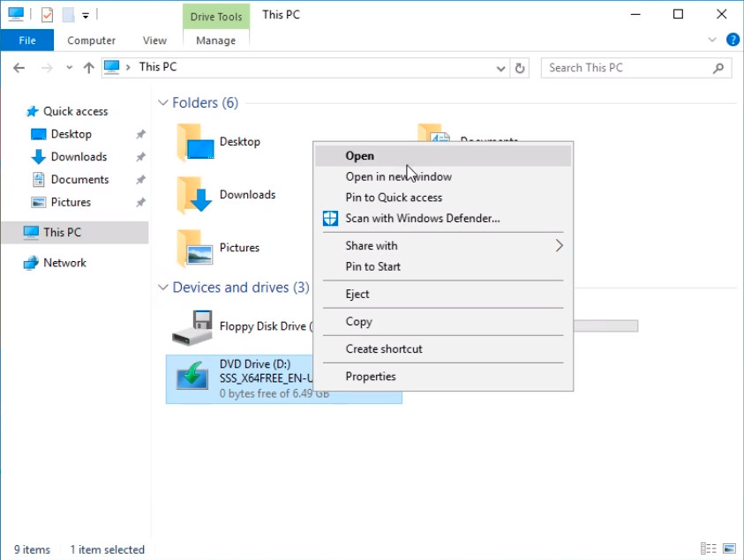
Task: Open Help with the blue question icon
Action: click(x=733, y=40)
